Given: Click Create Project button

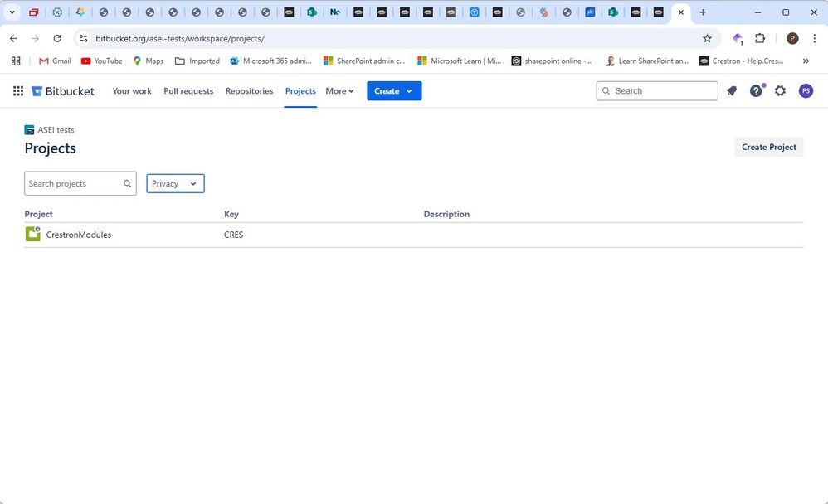Looking at the screenshot, I should pyautogui.click(x=769, y=148).
